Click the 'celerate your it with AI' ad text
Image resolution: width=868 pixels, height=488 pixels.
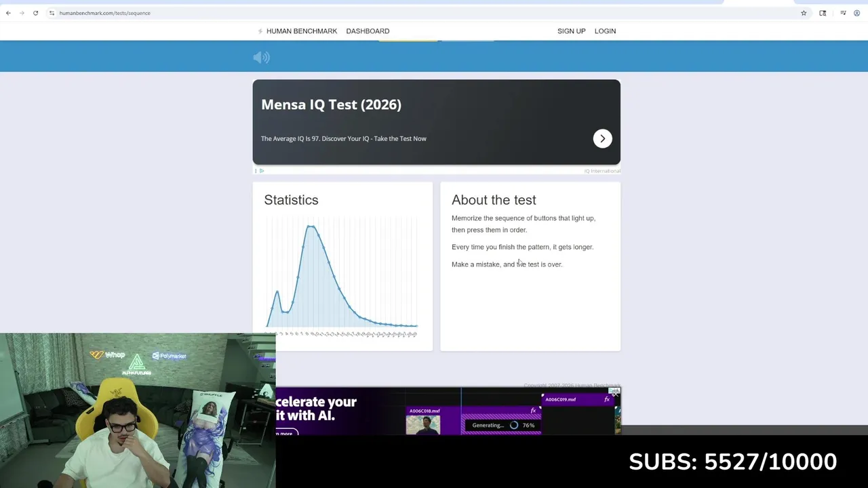point(316,408)
